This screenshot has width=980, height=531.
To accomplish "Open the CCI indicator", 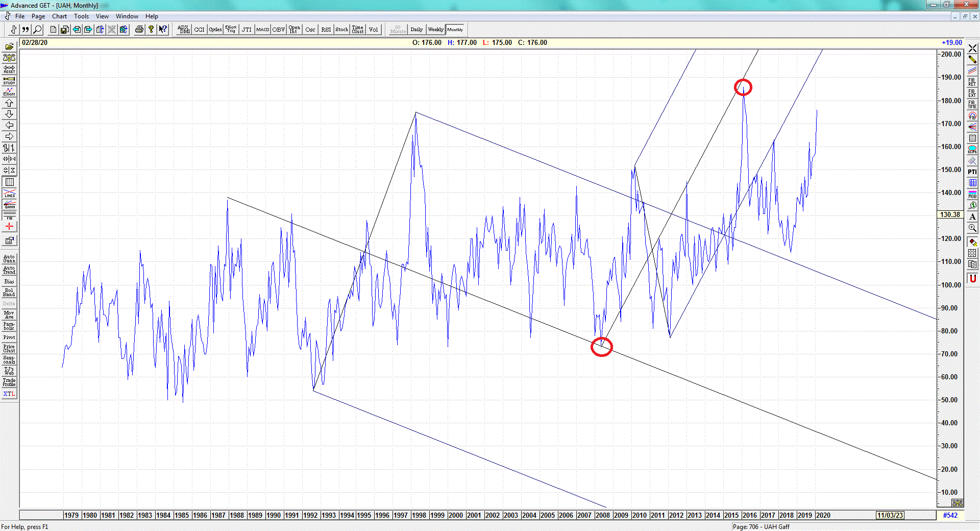I will point(200,30).
